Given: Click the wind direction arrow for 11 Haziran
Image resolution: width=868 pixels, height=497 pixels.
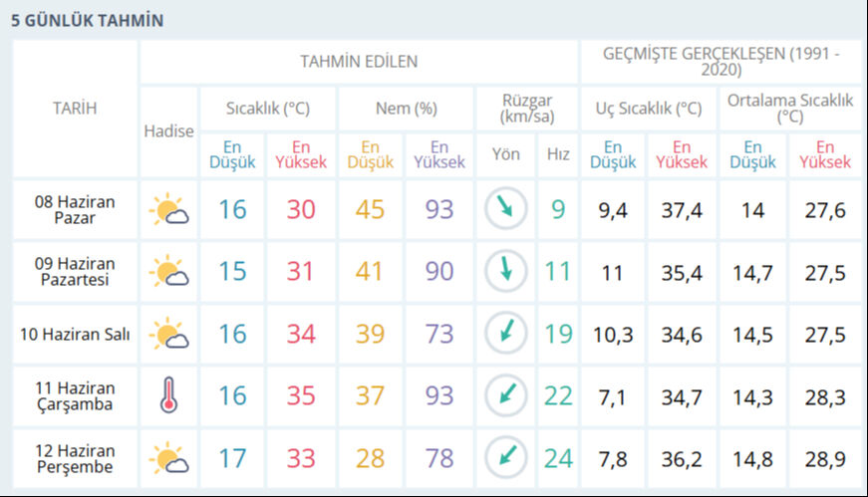Looking at the screenshot, I should tap(505, 395).
